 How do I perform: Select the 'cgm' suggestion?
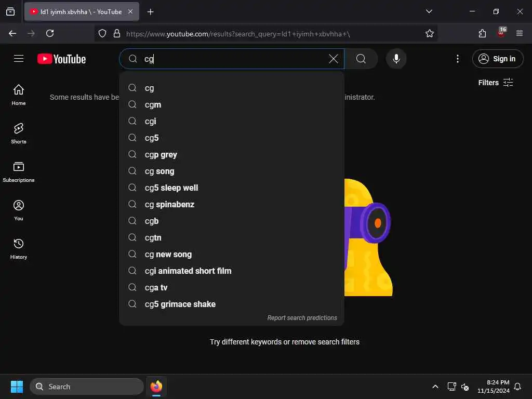[232, 104]
